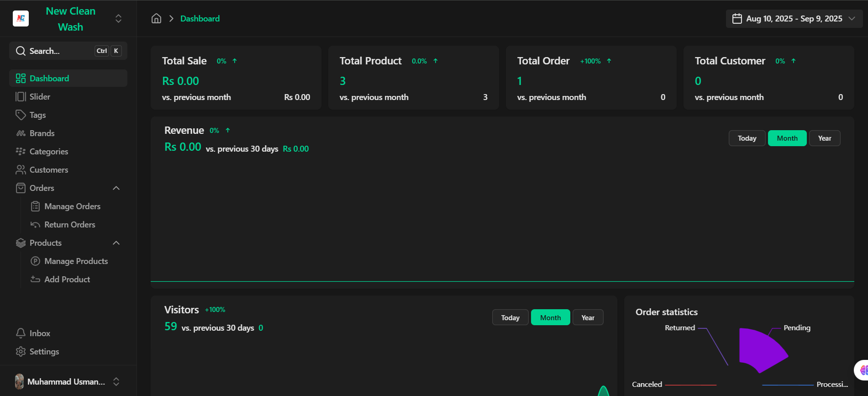Click the Slider sidebar icon
The width and height of the screenshot is (868, 396).
click(21, 96)
